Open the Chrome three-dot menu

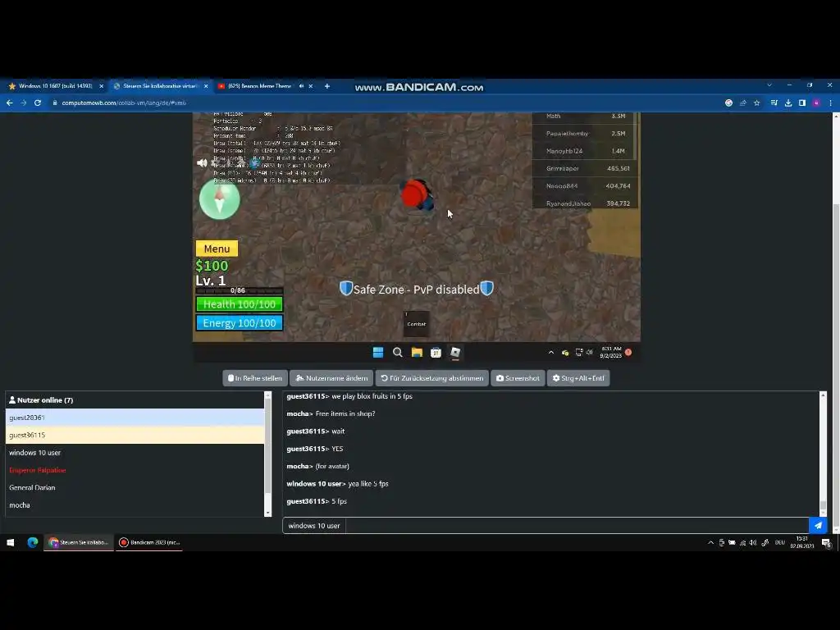[830, 103]
